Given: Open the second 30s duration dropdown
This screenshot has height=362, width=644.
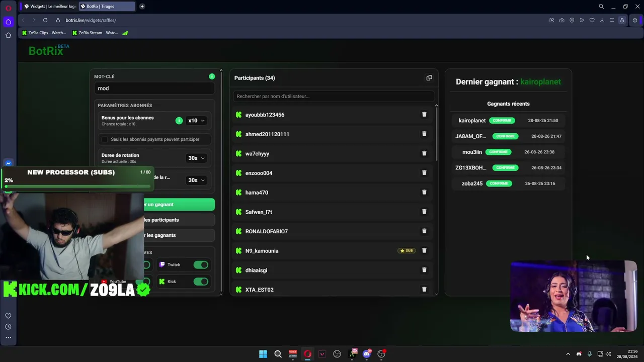Looking at the screenshot, I should coord(196,180).
